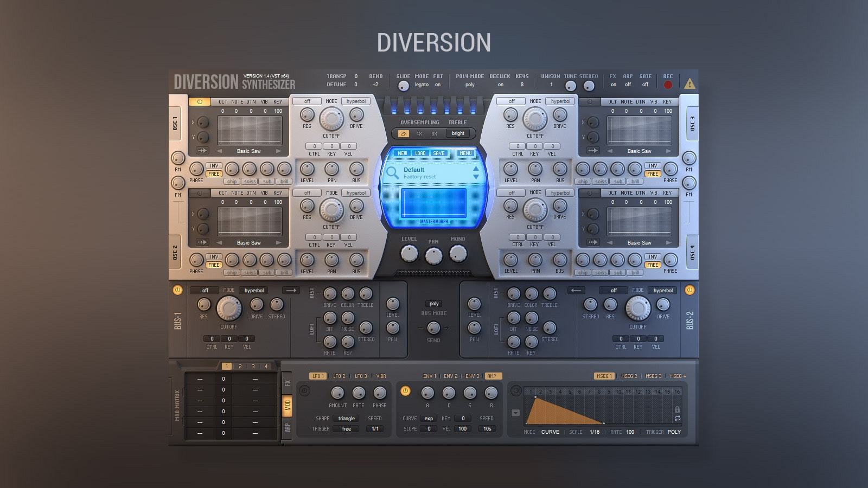This screenshot has width=868, height=488.
Task: Click the MSEG loop icon
Action: pos(677,419)
